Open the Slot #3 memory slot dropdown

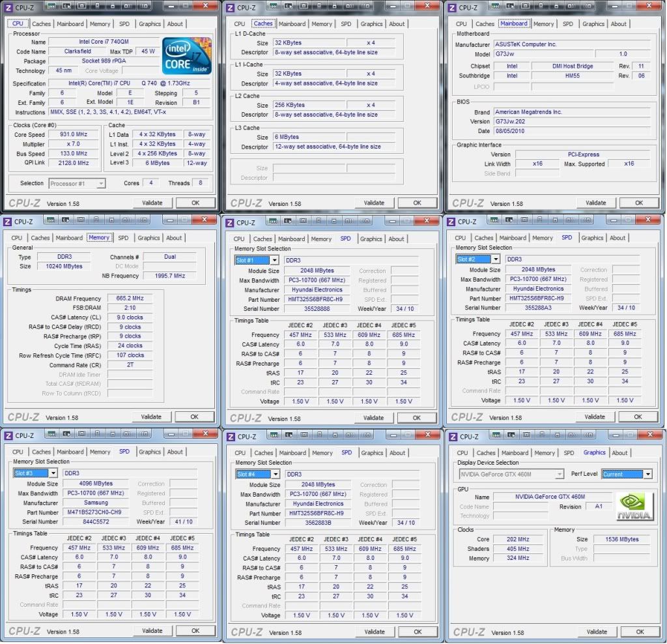(53, 473)
